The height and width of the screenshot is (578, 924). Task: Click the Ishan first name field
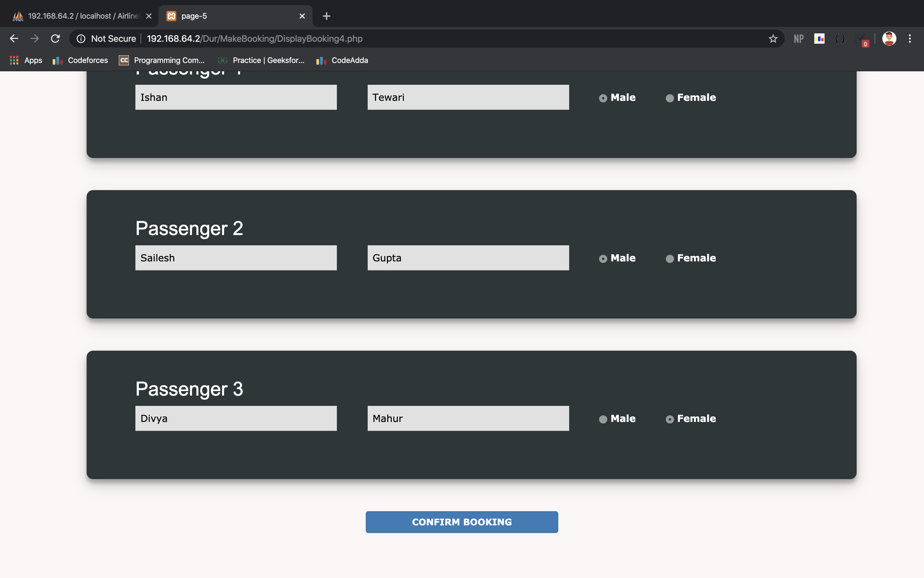click(x=236, y=97)
